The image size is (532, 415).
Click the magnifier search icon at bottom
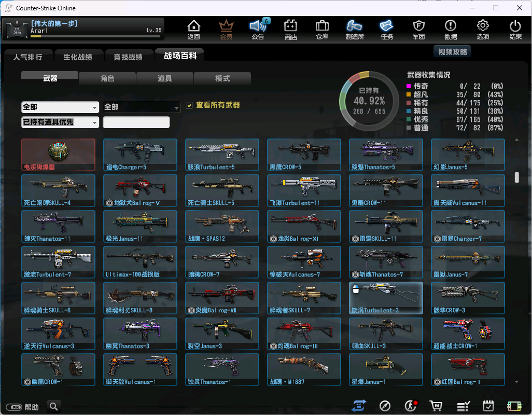[53, 406]
